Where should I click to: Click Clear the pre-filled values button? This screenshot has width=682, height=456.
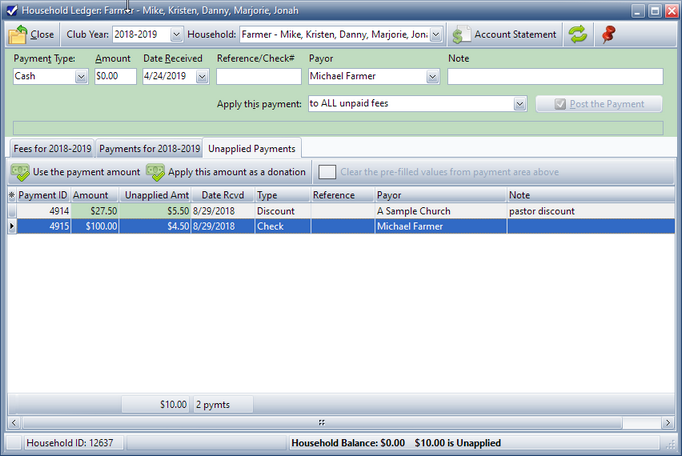[x=327, y=172]
